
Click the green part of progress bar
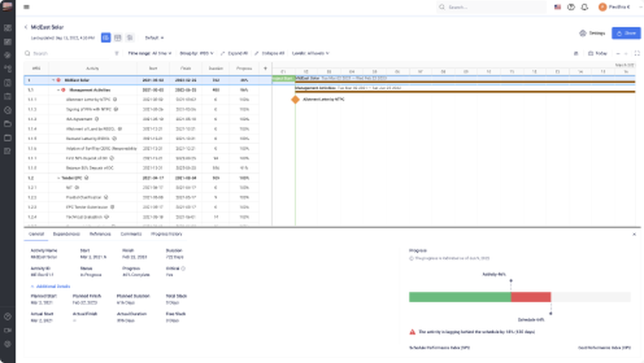(x=460, y=297)
